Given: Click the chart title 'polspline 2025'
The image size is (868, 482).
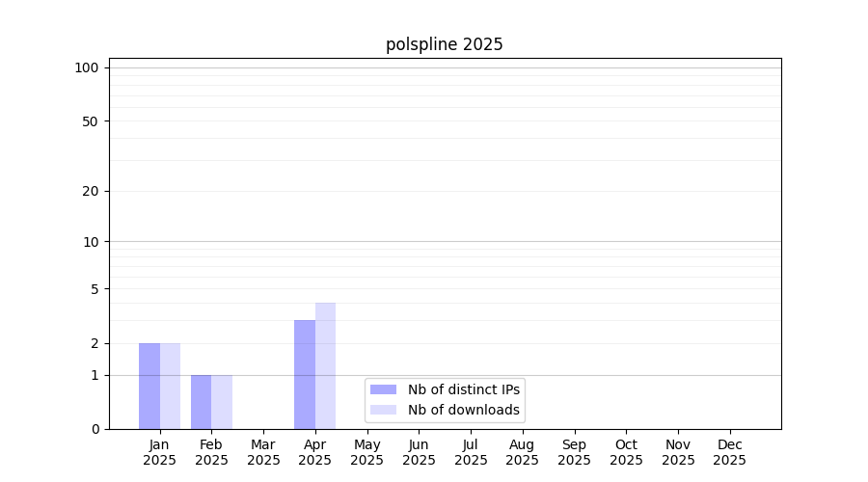Looking at the screenshot, I should click(445, 44).
